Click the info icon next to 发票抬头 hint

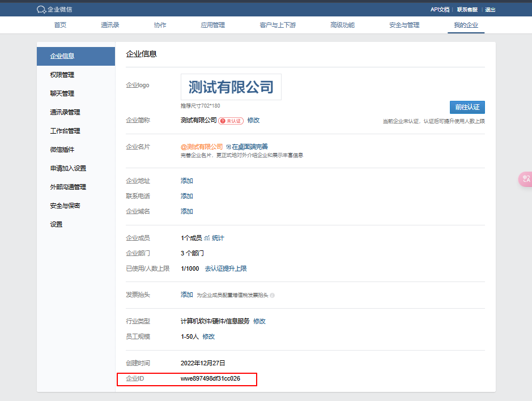pos(273,295)
